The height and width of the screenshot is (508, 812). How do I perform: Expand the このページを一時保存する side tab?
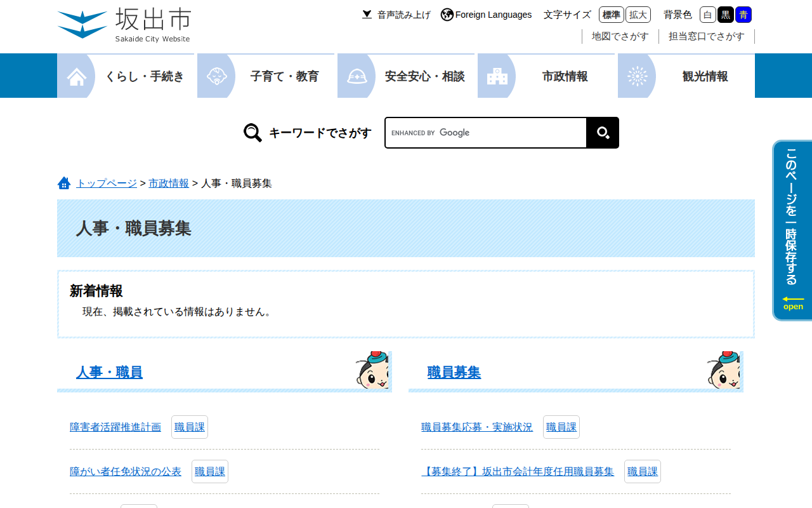point(792,230)
